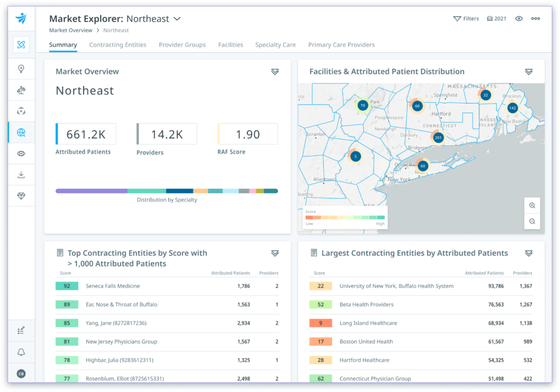Open the diamond icon in sidebar
Image resolution: width=560 pixels, height=392 pixels.
[x=21, y=196]
